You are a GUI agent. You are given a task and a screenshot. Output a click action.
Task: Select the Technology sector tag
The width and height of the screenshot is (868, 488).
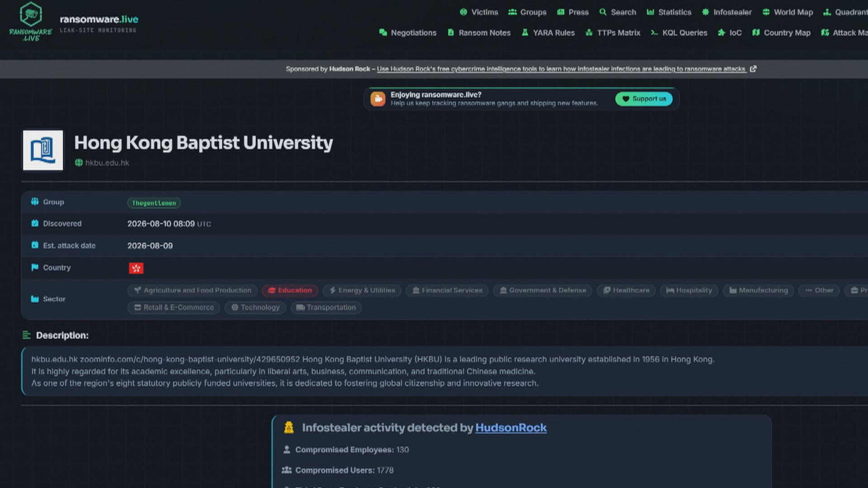[x=255, y=307]
